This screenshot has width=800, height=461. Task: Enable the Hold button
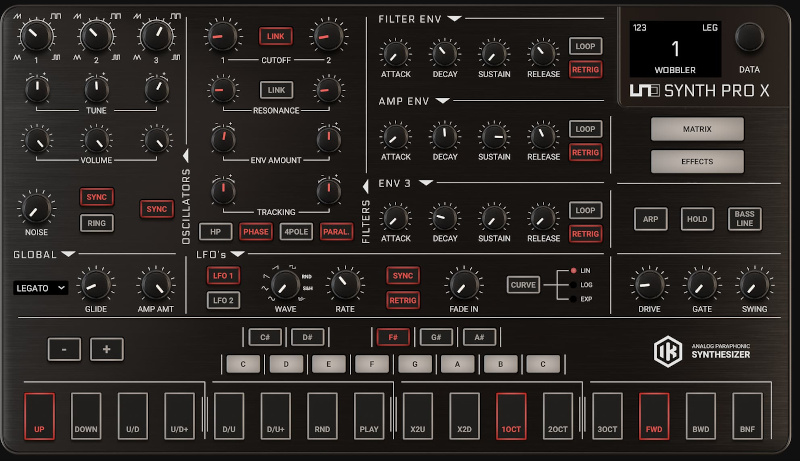pos(697,219)
